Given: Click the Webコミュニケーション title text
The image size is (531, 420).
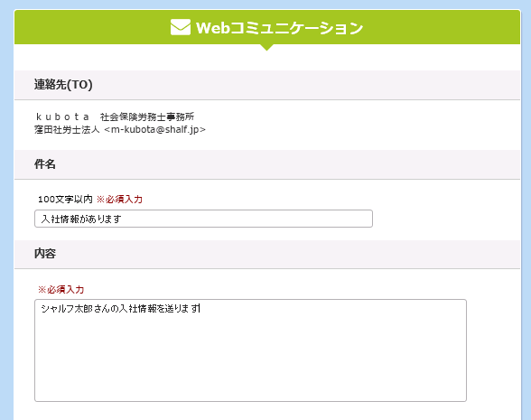Looking at the screenshot, I should pos(279,28).
